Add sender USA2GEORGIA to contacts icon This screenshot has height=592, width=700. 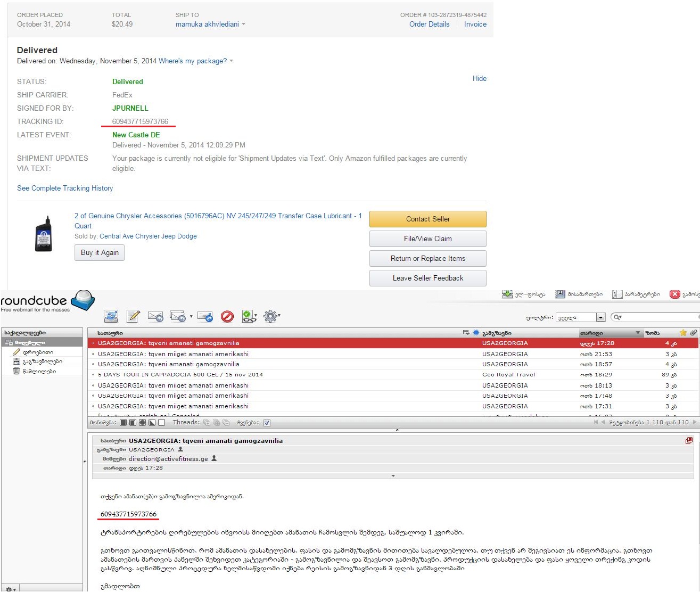point(180,449)
